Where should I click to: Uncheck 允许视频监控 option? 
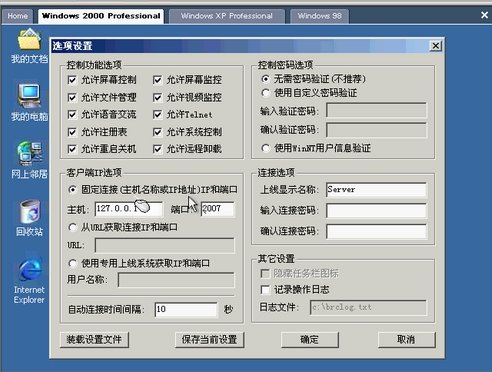tap(157, 97)
